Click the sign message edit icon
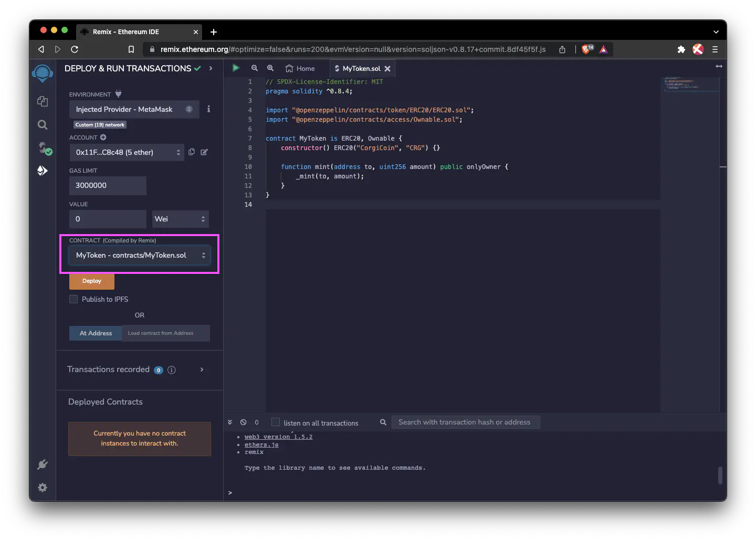 [204, 152]
